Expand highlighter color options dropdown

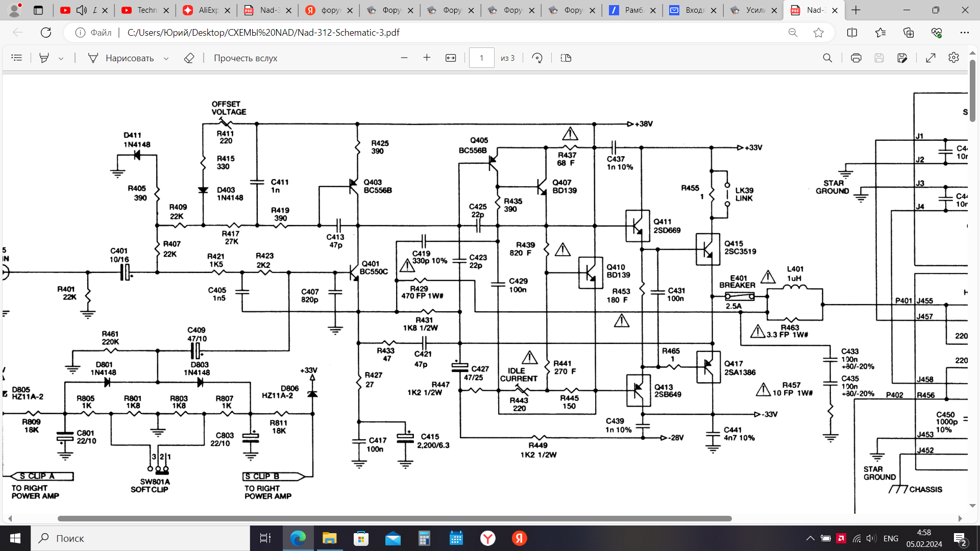click(61, 59)
